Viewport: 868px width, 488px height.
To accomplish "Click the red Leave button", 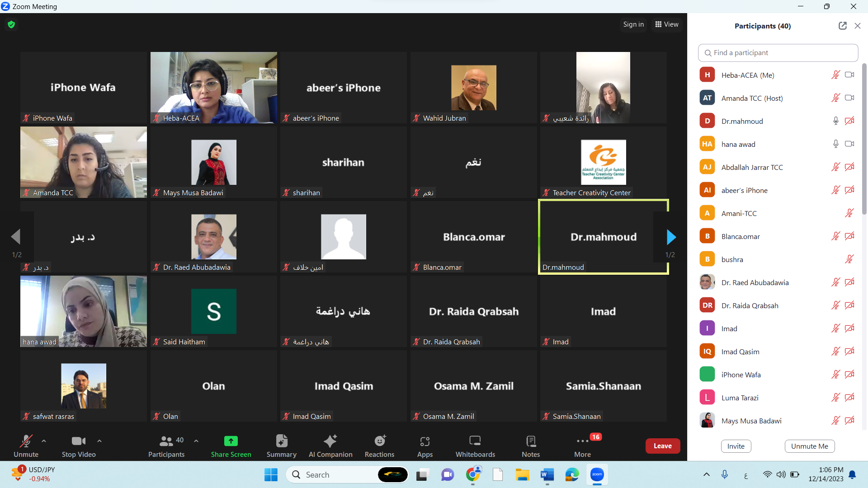I will coord(662,446).
